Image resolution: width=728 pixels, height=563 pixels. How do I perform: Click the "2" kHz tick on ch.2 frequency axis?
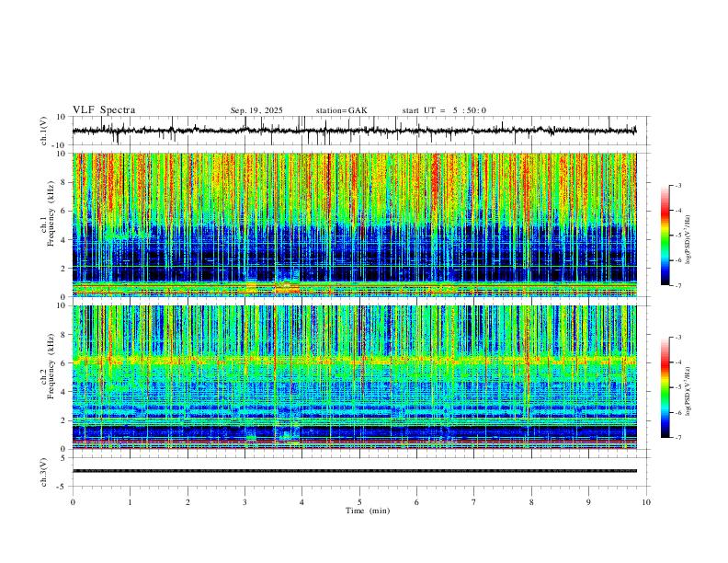[63, 420]
